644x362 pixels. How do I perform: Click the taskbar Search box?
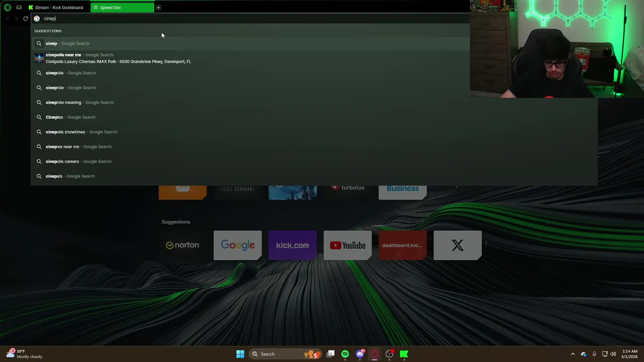click(x=286, y=354)
